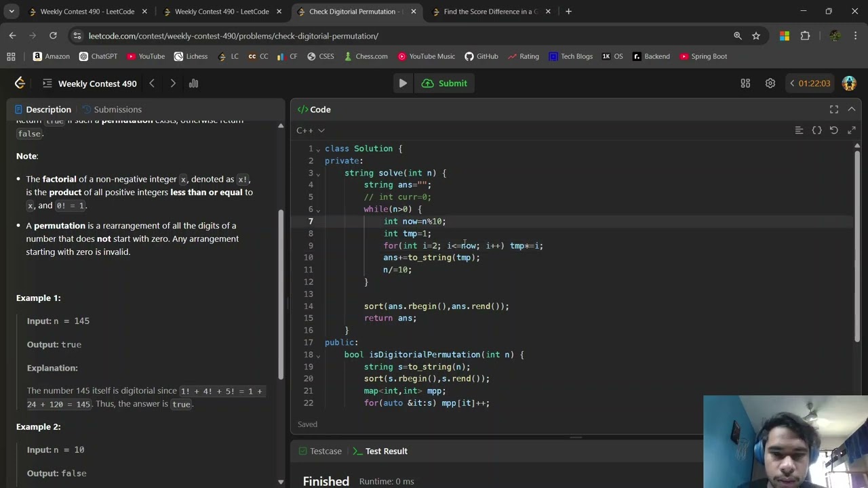Collapse the Code panel chevron
Screen dimensions: 868x488
coord(852,109)
